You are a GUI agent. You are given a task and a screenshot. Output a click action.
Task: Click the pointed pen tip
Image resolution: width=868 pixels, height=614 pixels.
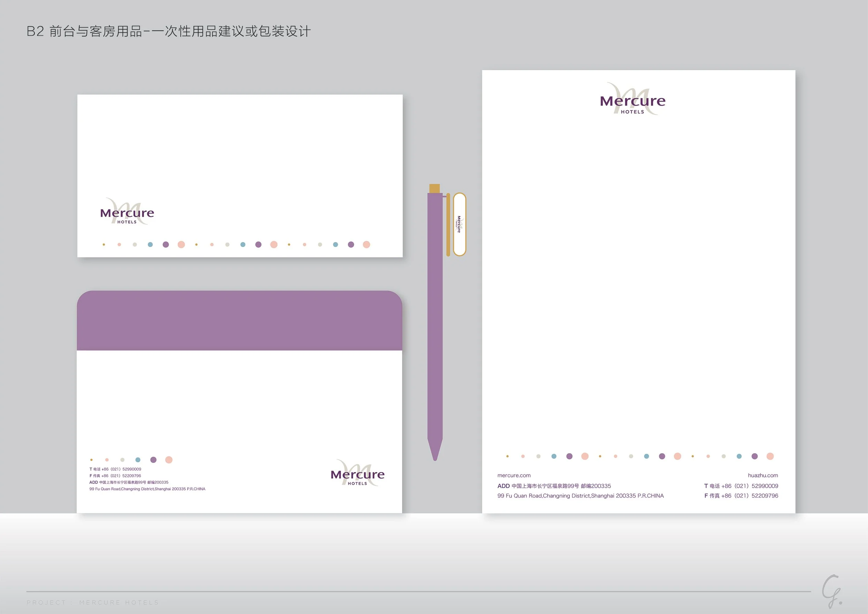[x=435, y=452]
